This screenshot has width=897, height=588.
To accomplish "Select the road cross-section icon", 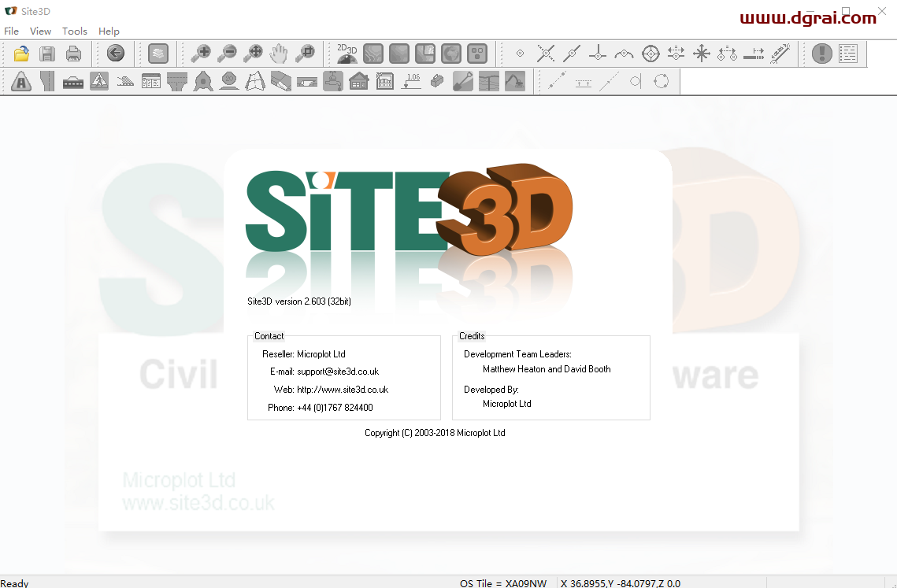I will coord(73,83).
